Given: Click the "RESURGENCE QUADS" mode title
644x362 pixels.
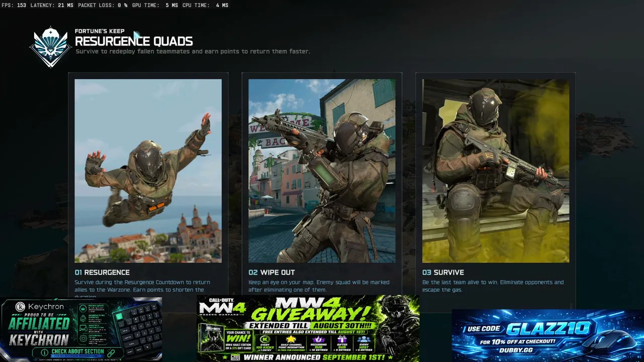Looking at the screenshot, I should pos(134,41).
